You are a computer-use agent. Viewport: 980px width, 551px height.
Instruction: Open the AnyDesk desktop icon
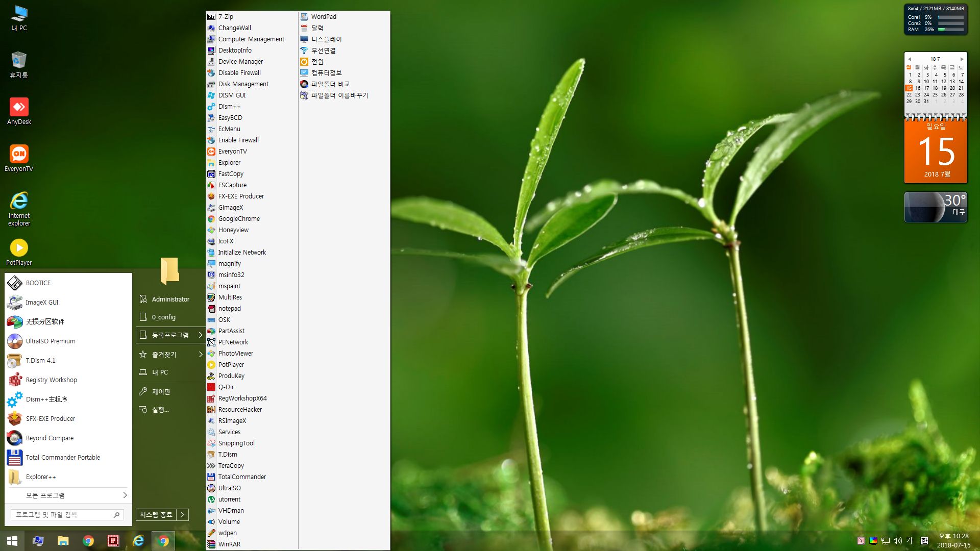click(19, 111)
